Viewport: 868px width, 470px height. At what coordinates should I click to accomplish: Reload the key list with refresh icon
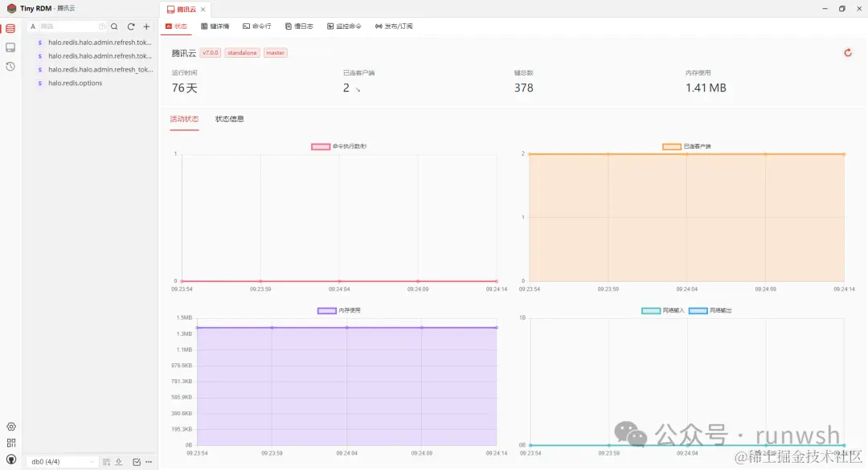coord(131,27)
